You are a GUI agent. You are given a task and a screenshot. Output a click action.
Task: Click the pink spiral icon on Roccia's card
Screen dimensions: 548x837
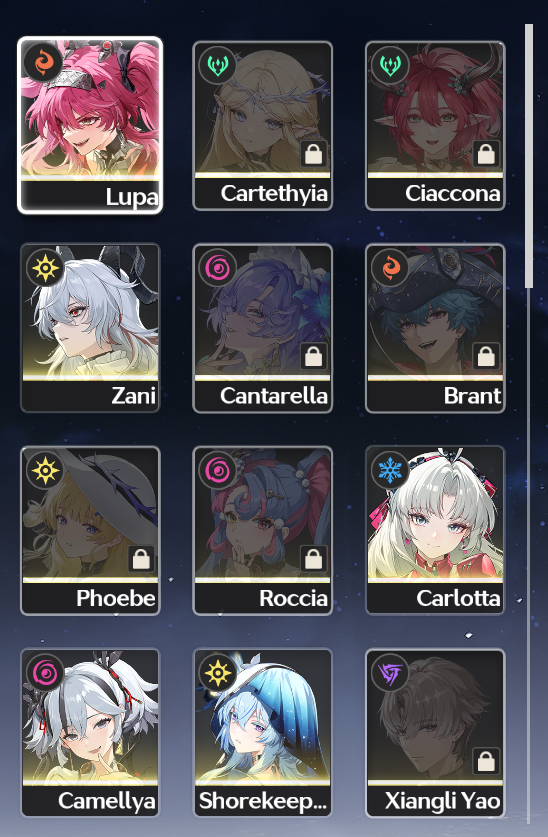tap(218, 469)
